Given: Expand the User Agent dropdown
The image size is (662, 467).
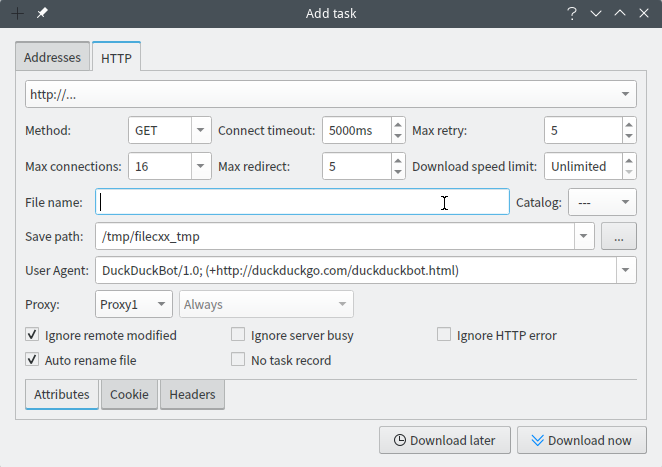Looking at the screenshot, I should (626, 270).
